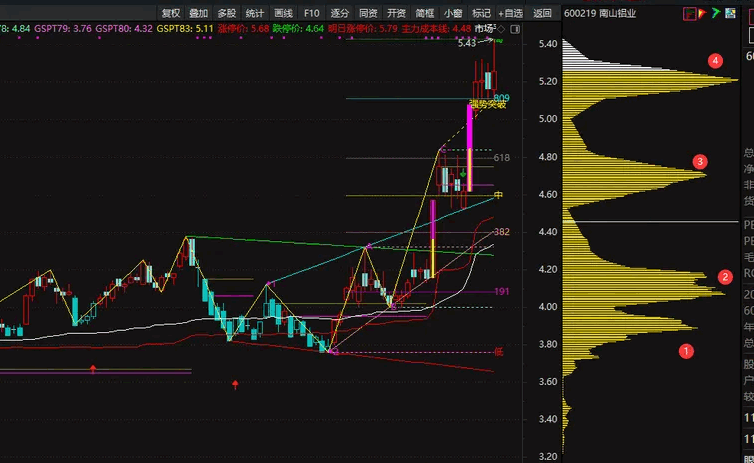This screenshot has height=463, width=754.
Task: Click the 3.20 price axis label
Action: pyautogui.click(x=548, y=456)
